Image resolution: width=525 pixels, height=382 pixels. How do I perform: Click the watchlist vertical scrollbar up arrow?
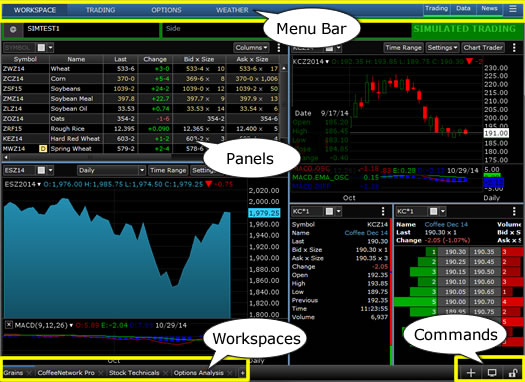pyautogui.click(x=284, y=68)
